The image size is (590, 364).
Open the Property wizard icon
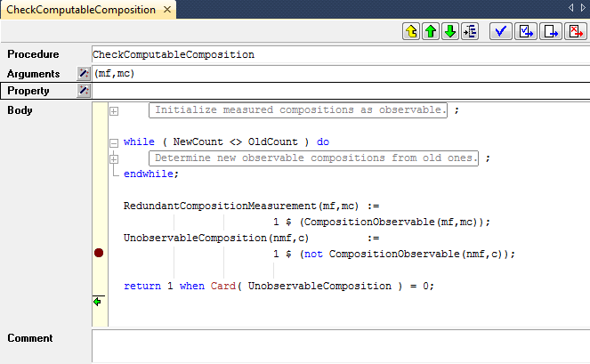[84, 91]
